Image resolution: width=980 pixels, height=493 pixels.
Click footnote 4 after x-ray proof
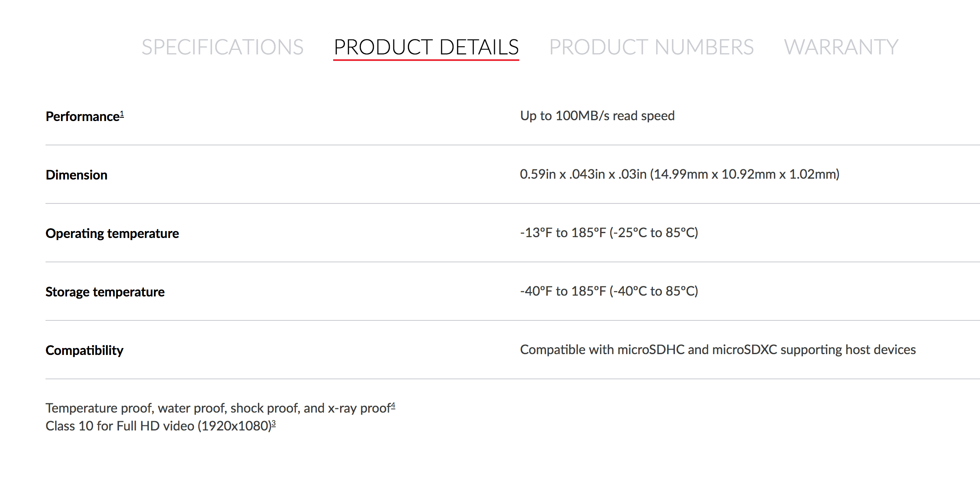[392, 406]
